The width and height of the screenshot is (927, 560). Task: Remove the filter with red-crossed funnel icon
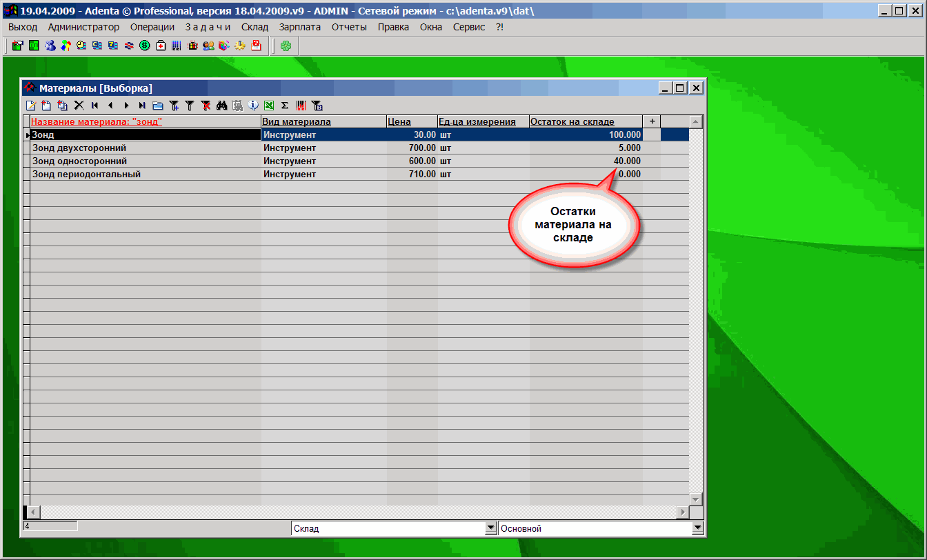206,106
